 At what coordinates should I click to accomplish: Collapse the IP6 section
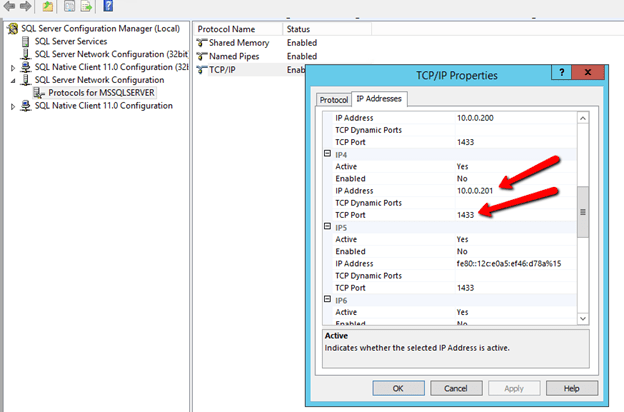[327, 299]
